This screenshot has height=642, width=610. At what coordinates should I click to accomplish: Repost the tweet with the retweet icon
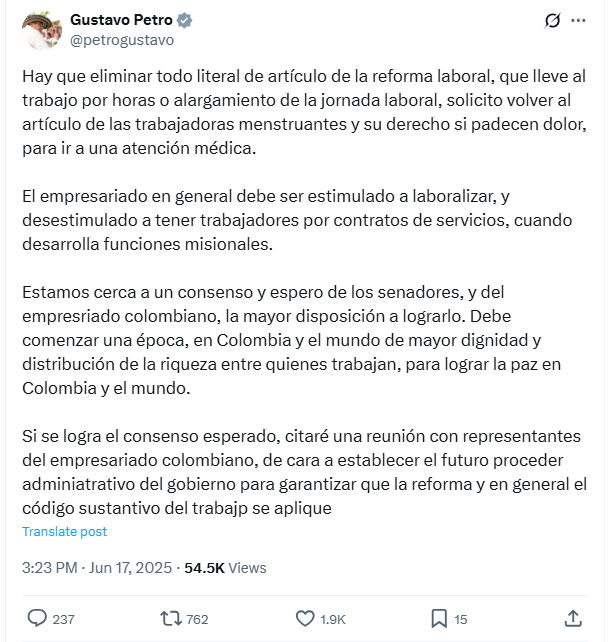(171, 619)
